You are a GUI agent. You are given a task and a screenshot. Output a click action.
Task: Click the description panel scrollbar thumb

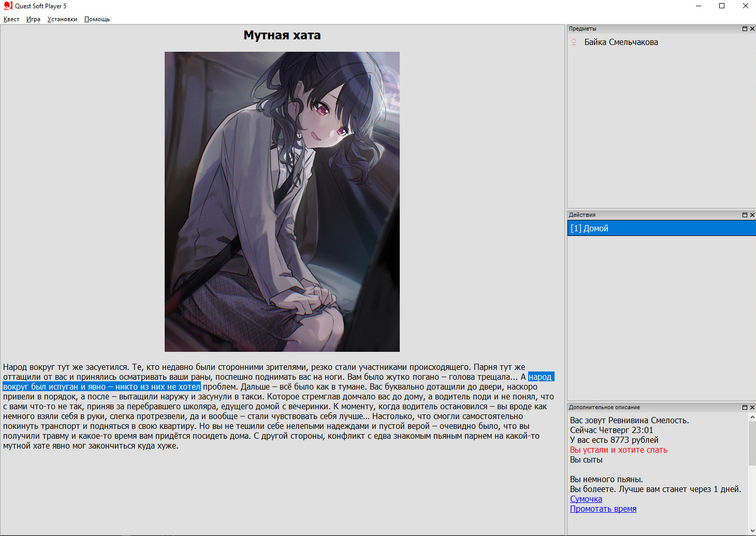point(752,443)
